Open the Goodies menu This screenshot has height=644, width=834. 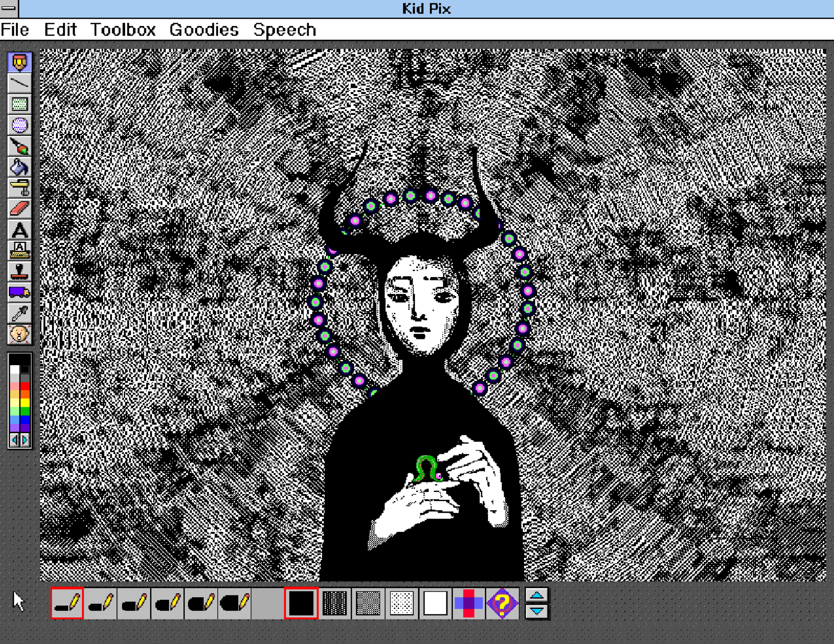click(x=204, y=30)
